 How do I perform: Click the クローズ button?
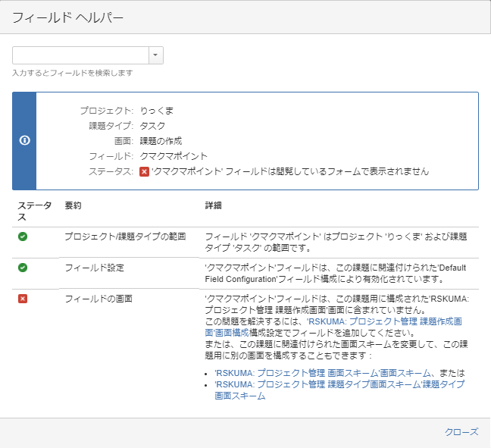pos(461,432)
